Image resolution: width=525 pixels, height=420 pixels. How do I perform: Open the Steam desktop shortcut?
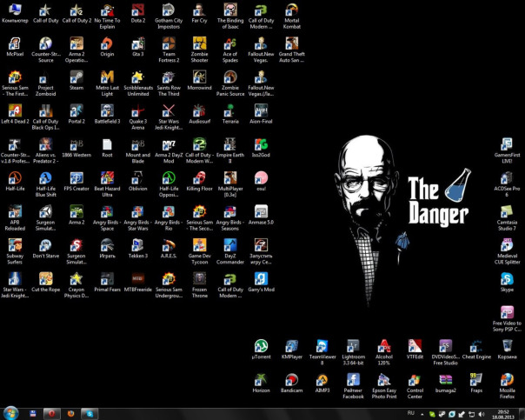[x=76, y=80]
